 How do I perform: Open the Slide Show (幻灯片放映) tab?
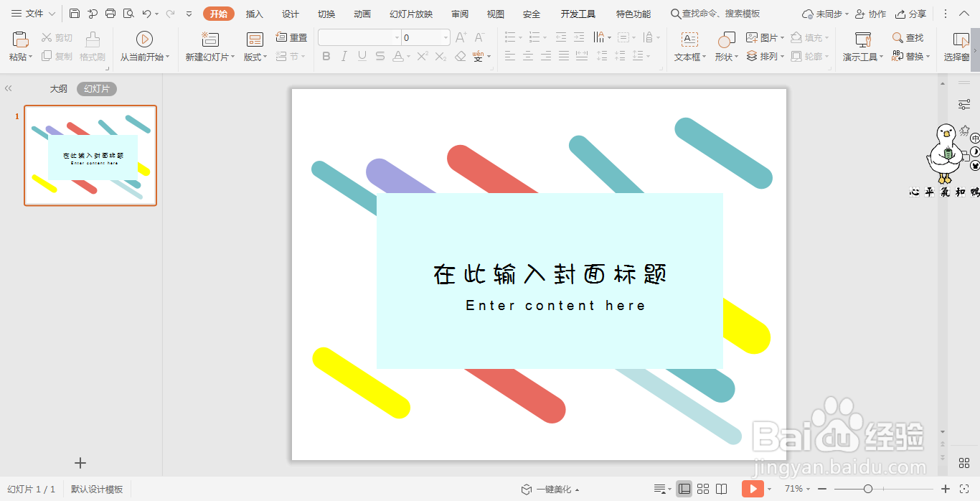click(411, 14)
